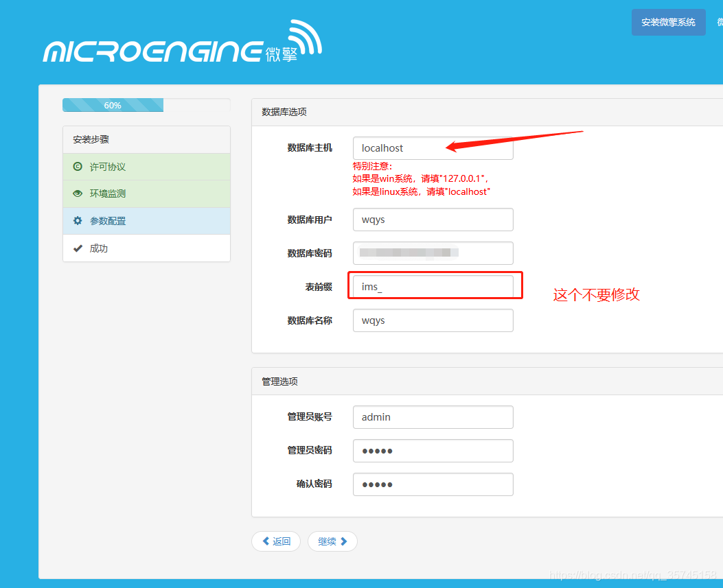Focus the 数据库密码 input field
Viewport: 723px width, 588px height.
(x=433, y=253)
